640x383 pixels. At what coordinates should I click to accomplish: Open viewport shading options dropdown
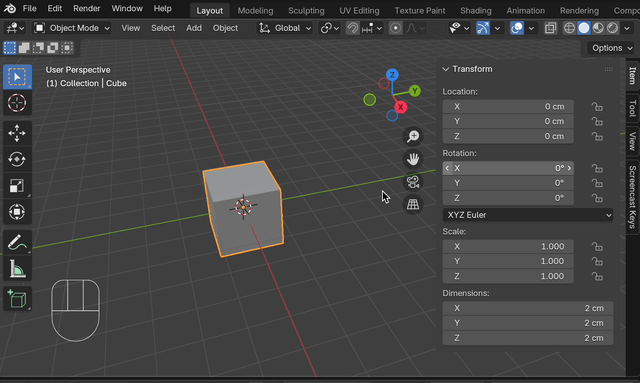pos(627,28)
